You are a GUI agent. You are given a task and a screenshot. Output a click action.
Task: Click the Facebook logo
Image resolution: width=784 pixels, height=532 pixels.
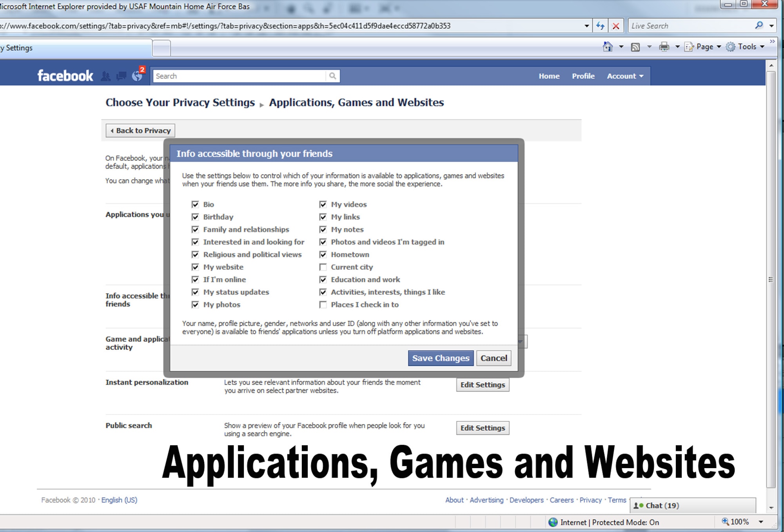tap(65, 75)
